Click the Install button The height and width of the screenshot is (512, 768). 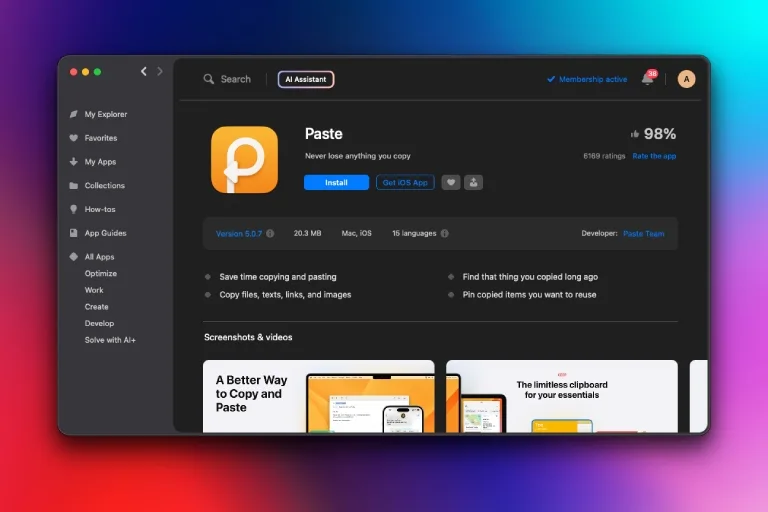(x=336, y=182)
